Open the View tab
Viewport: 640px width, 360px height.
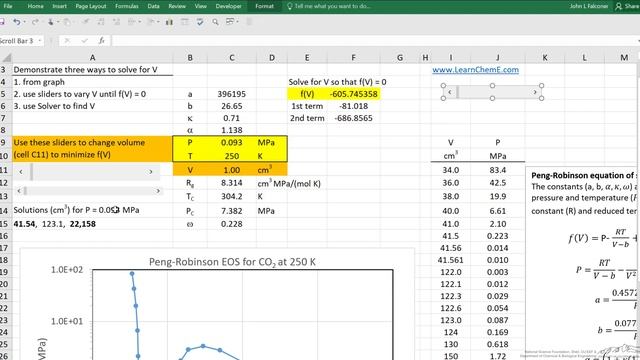click(200, 6)
